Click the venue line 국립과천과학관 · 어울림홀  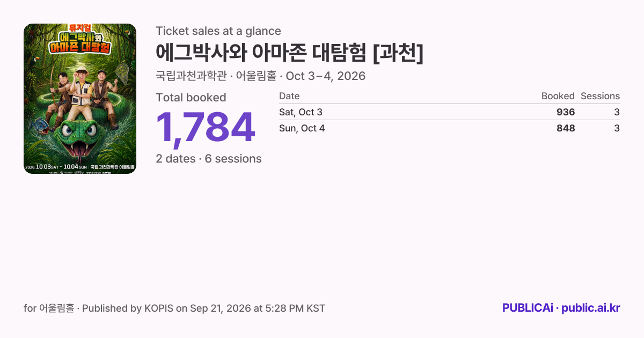pos(216,76)
